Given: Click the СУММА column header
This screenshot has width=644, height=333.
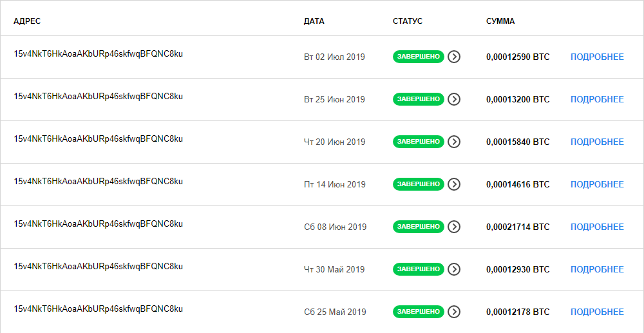Looking at the screenshot, I should coord(500,21).
